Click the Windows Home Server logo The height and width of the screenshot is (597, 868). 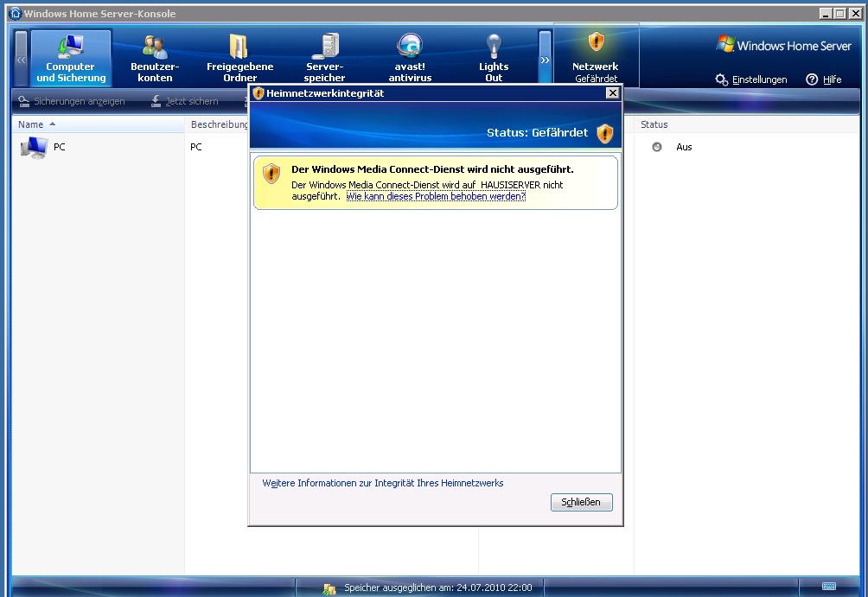point(783,46)
